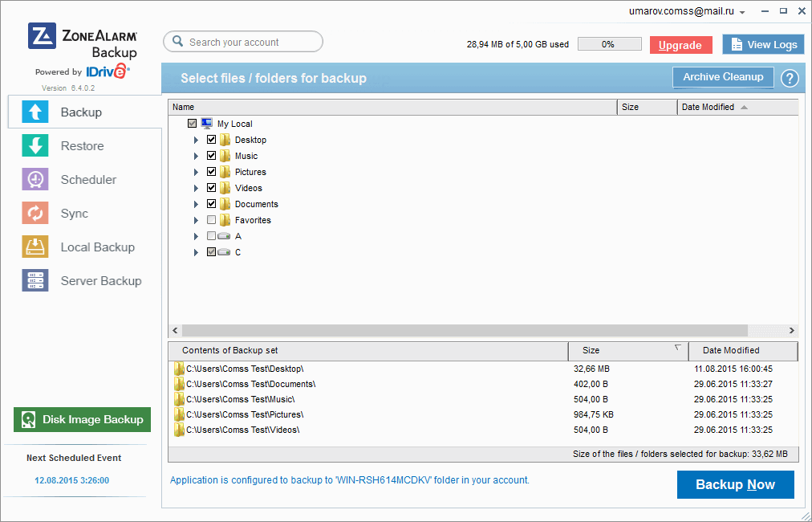Image resolution: width=812 pixels, height=522 pixels.
Task: Open help via the question mark icon
Action: (790, 78)
